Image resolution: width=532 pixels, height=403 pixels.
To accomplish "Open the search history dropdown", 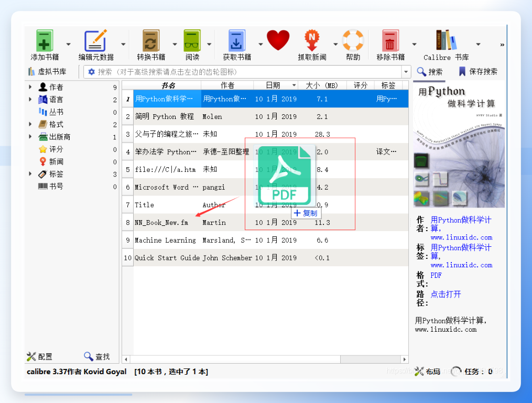I will [x=406, y=72].
